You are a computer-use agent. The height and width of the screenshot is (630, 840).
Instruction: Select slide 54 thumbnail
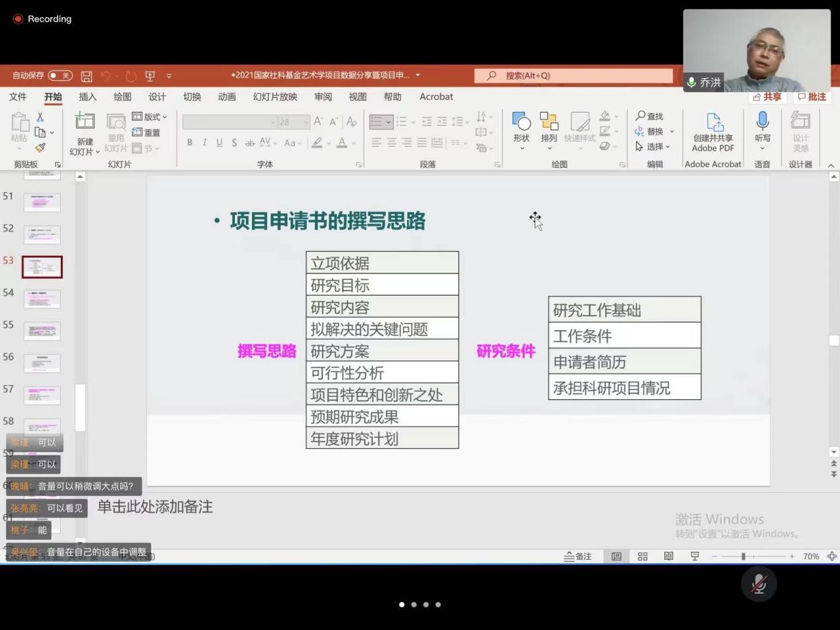coord(42,299)
